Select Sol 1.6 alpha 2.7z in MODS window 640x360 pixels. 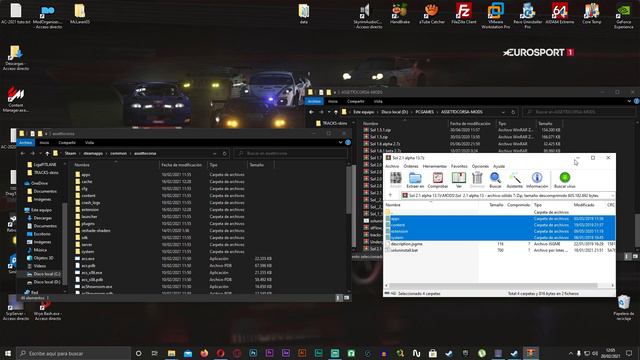(x=385, y=144)
